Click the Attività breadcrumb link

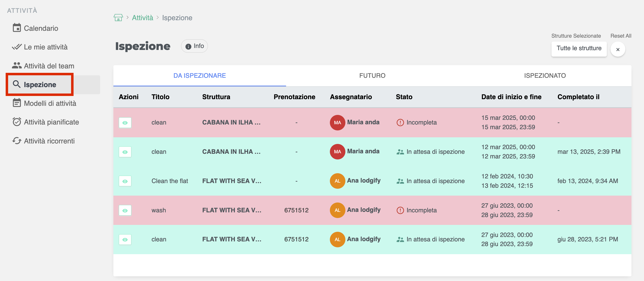click(142, 18)
